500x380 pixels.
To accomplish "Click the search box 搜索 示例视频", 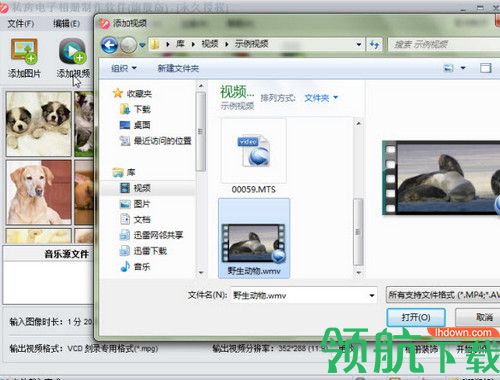I will pos(443,44).
